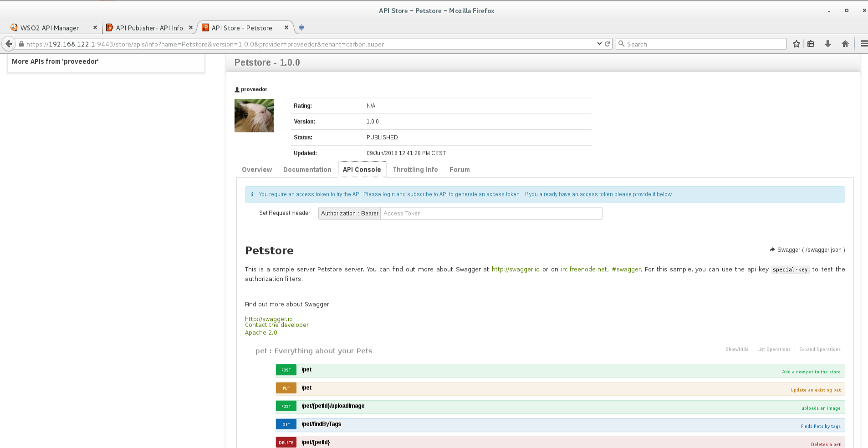Click the PUBLISHED status value

coord(382,137)
